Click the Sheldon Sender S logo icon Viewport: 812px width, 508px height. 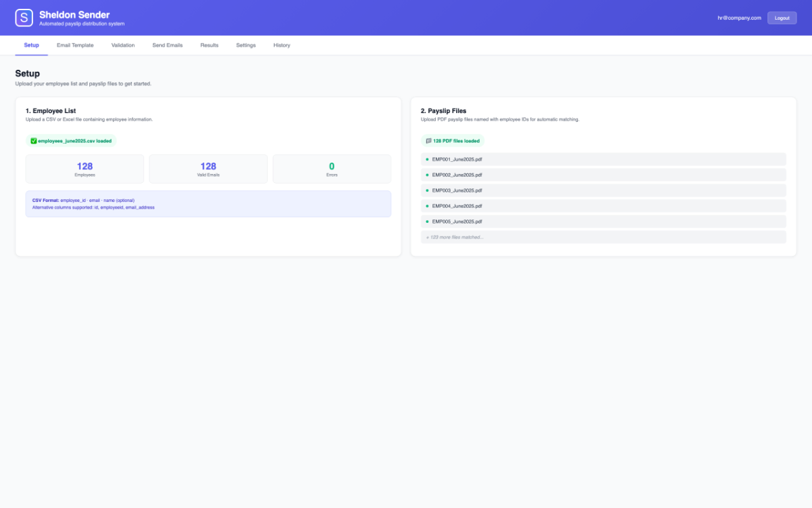pyautogui.click(x=24, y=18)
